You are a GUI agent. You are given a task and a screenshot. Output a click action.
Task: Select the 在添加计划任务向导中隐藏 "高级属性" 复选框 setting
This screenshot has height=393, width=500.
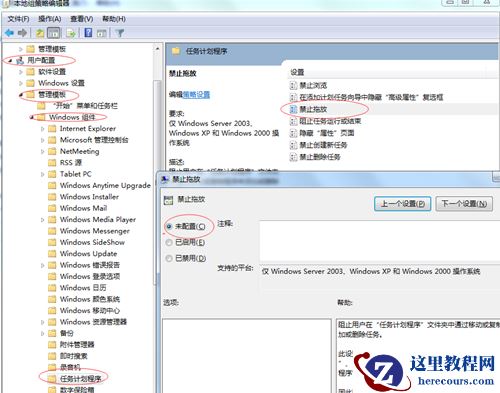click(371, 97)
